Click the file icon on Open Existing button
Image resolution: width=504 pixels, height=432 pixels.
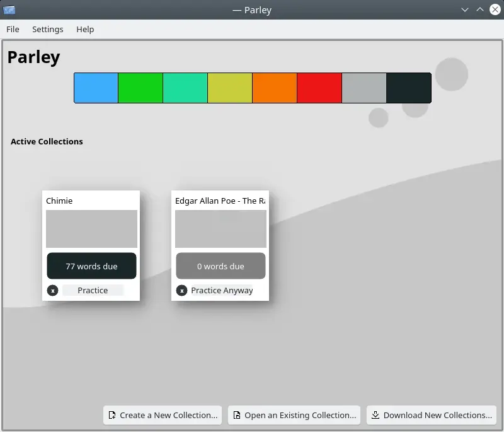[x=237, y=415]
